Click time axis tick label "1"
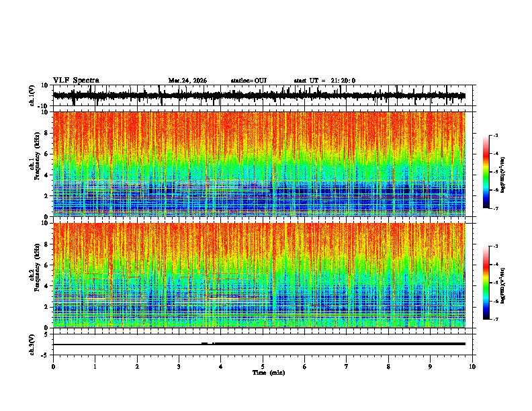Viewport: 532px width, 411px height. click(95, 367)
